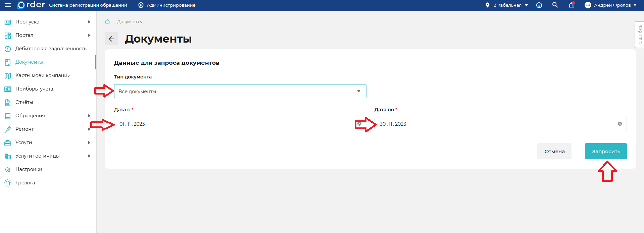Open the hamburger menu in top bar
This screenshot has width=644, height=233.
(8, 5)
